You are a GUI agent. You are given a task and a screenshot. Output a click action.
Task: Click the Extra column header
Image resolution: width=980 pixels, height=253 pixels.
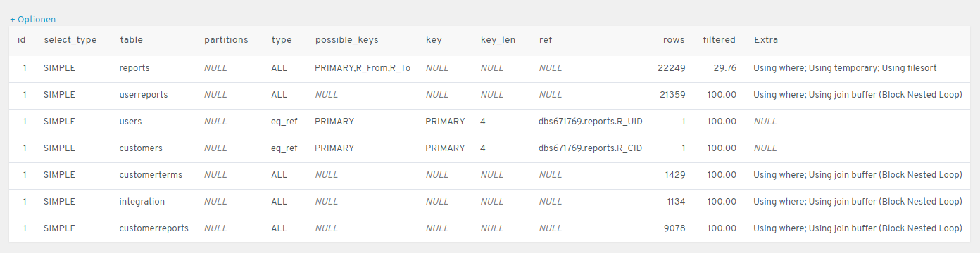click(x=766, y=40)
